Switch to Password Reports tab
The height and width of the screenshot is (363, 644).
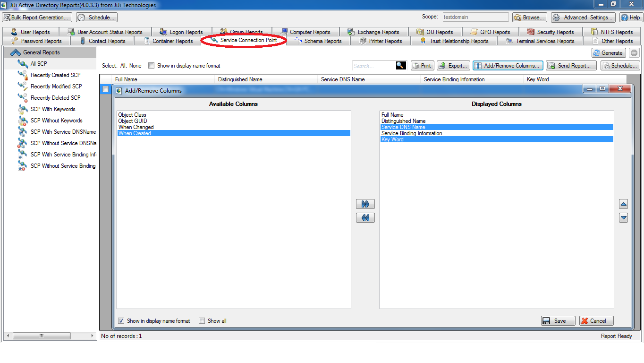[x=36, y=41]
